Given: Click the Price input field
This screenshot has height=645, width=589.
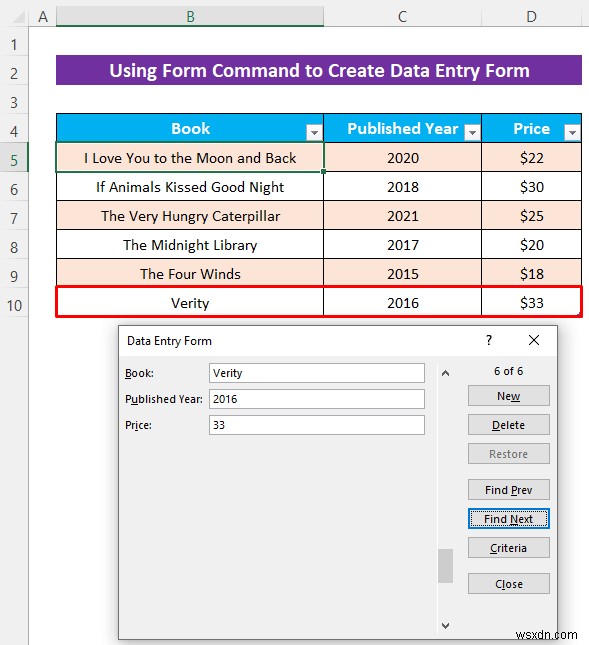Looking at the screenshot, I should [317, 425].
